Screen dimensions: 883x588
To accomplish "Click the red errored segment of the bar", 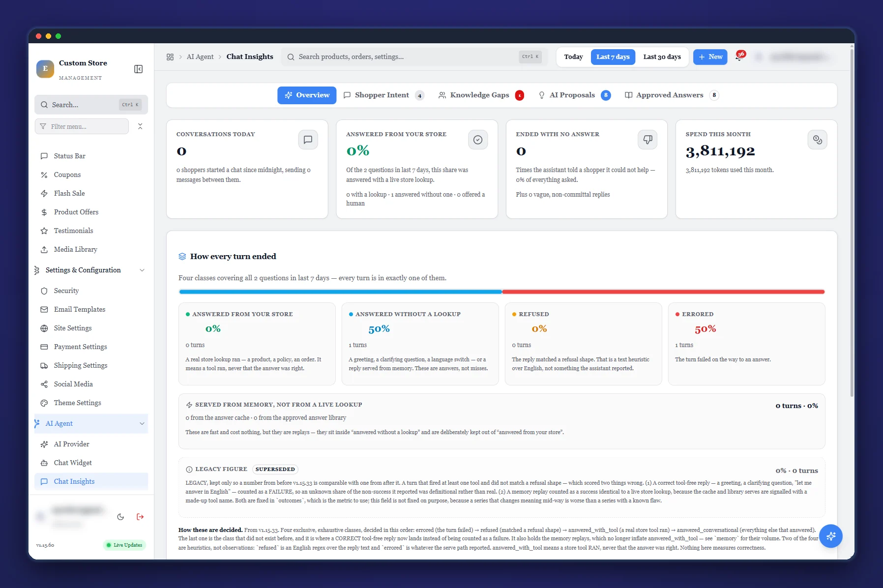I will (663, 292).
